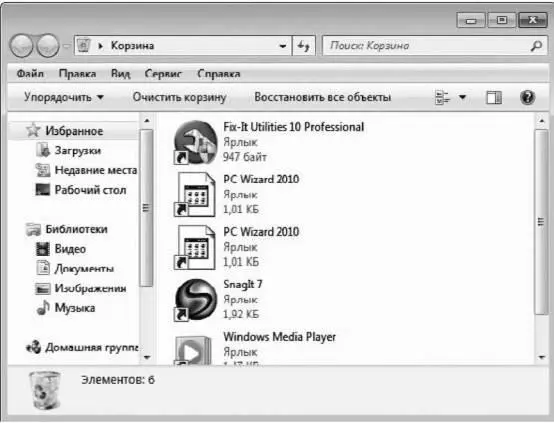
Task: Click the file list vertical scrollbar thumb
Action: [x=541, y=222]
